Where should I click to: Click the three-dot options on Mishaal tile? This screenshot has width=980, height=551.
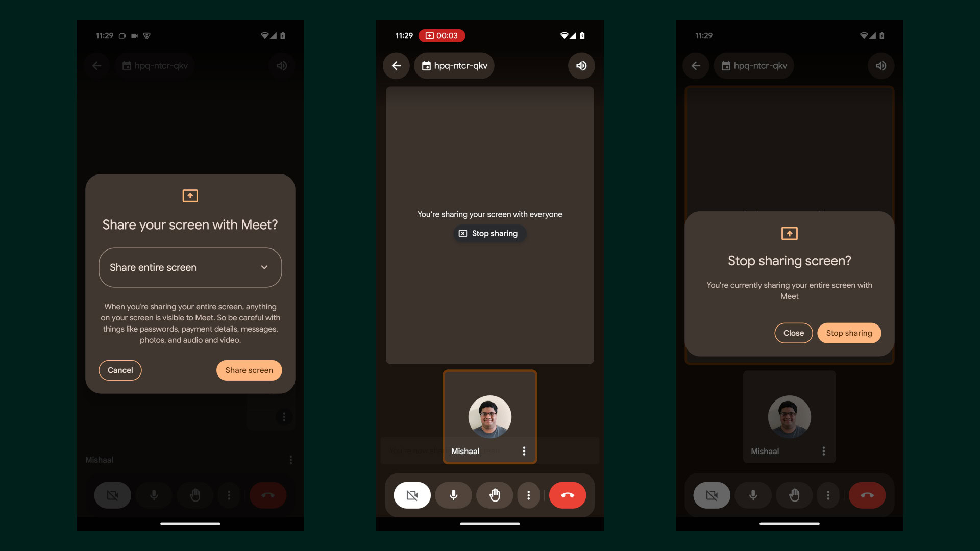pos(524,451)
